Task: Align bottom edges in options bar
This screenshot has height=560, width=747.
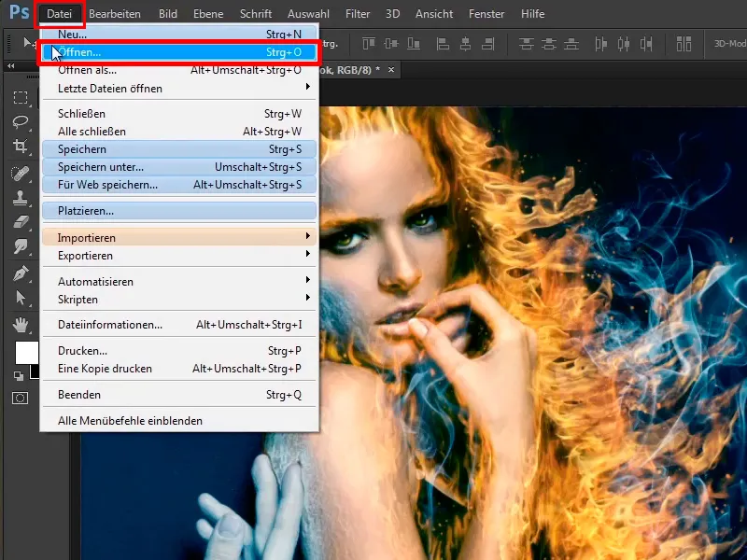Action: point(414,44)
